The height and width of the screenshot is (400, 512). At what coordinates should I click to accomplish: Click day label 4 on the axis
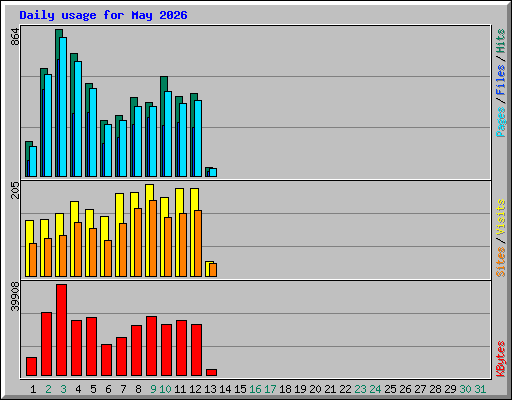[x=78, y=389]
